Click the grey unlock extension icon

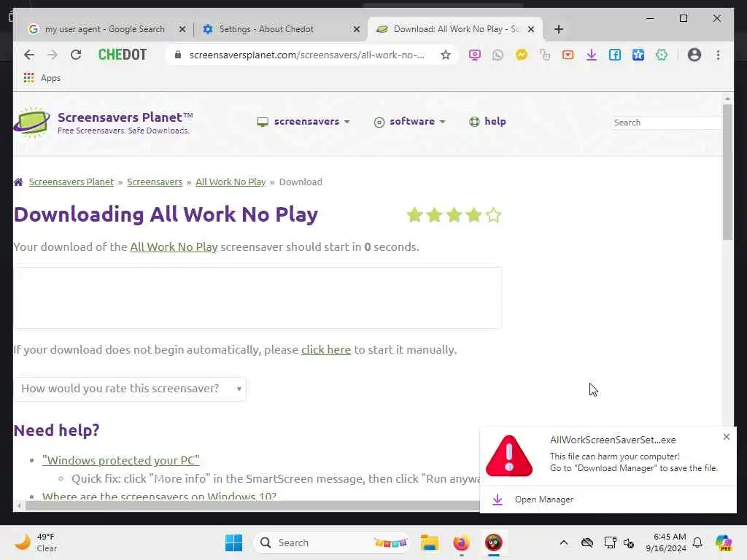click(x=544, y=55)
